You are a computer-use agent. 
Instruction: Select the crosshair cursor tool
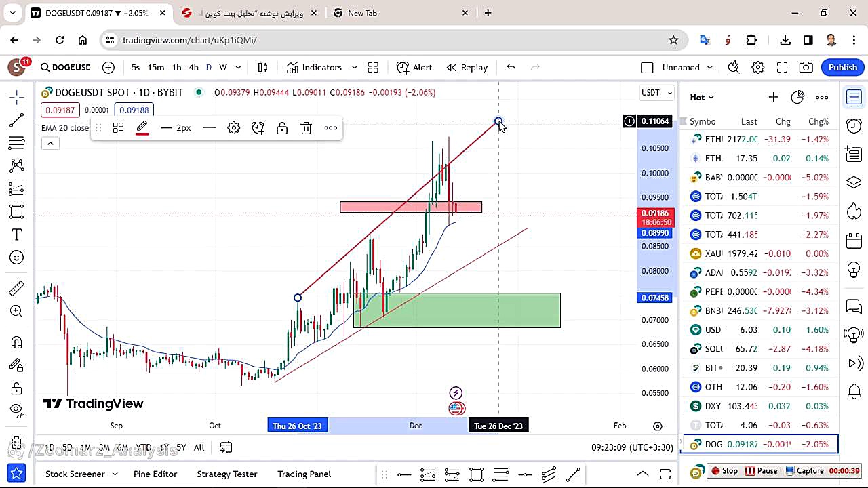click(17, 98)
